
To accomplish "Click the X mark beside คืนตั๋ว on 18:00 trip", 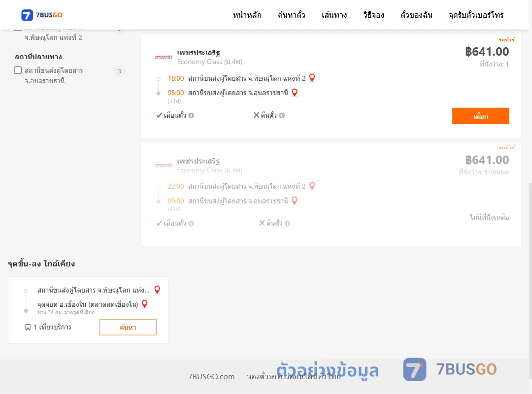I will pos(257,115).
